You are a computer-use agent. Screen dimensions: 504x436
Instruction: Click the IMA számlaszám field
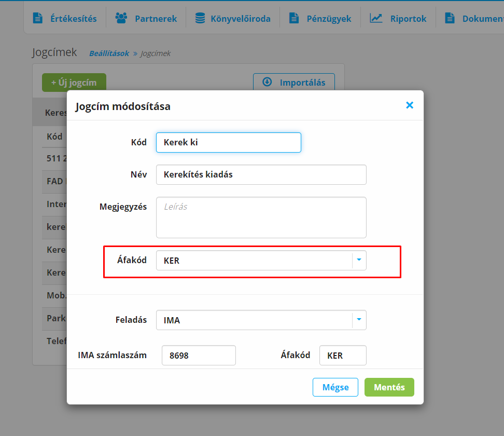pyautogui.click(x=199, y=356)
